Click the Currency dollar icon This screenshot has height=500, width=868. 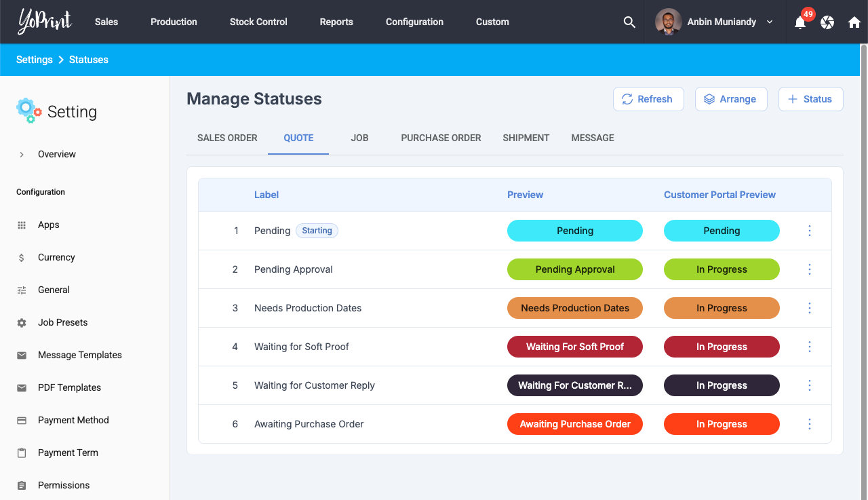coord(22,257)
